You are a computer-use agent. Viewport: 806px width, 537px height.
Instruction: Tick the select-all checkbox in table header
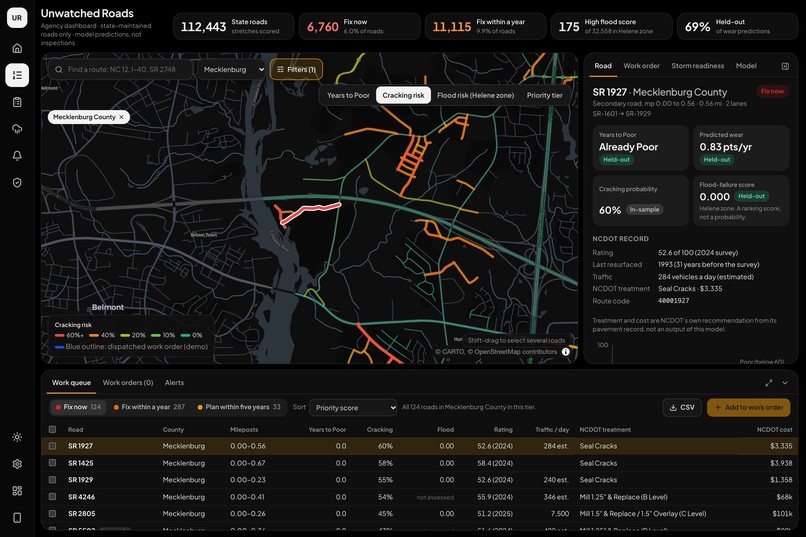click(x=52, y=430)
